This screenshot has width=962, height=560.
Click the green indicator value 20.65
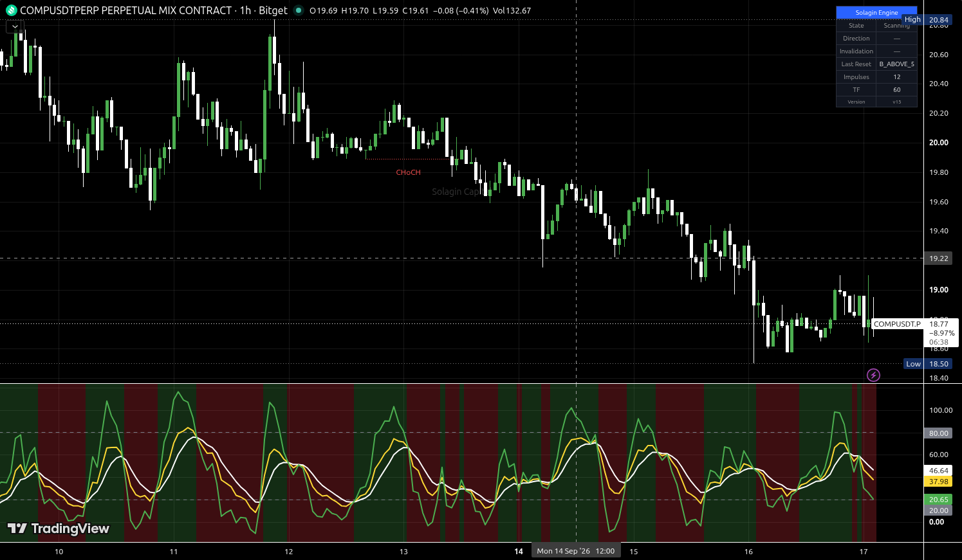938,500
